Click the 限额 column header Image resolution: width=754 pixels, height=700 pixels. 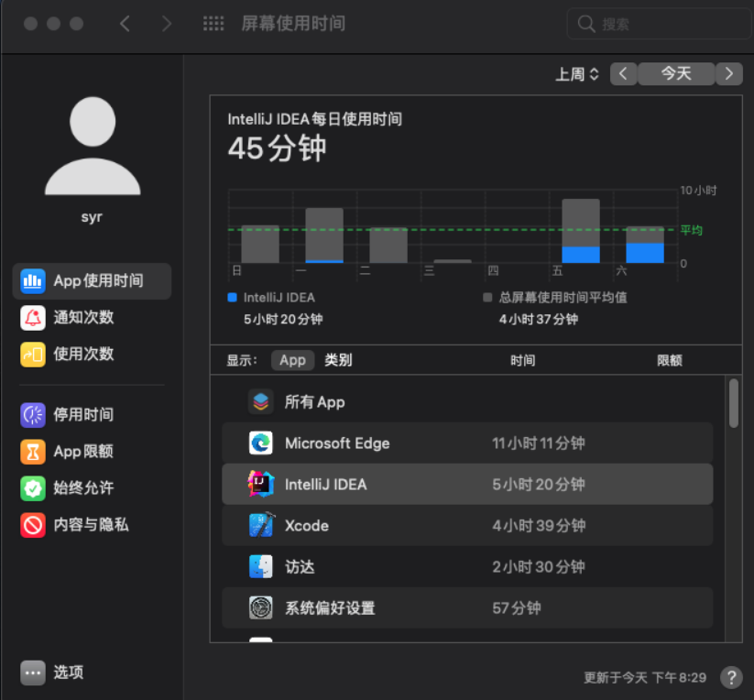click(x=670, y=360)
